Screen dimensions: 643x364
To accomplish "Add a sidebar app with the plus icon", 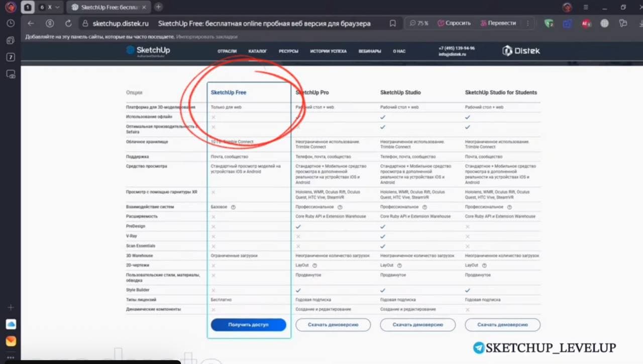I will [x=11, y=307].
